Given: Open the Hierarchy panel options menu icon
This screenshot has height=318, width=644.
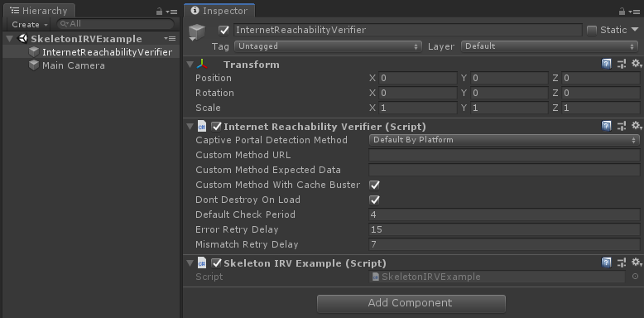Looking at the screenshot, I should tap(172, 12).
